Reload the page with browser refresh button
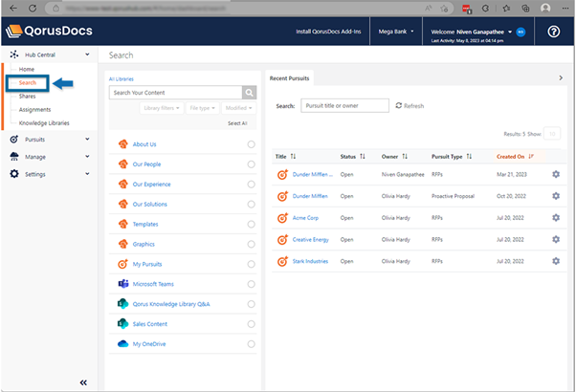This screenshot has width=576, height=392. coord(33,8)
